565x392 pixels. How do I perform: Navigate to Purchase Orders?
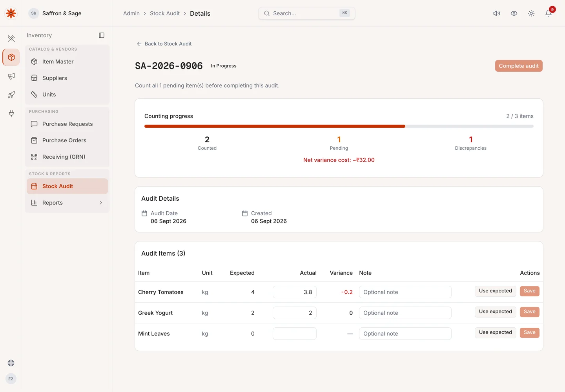point(67,140)
